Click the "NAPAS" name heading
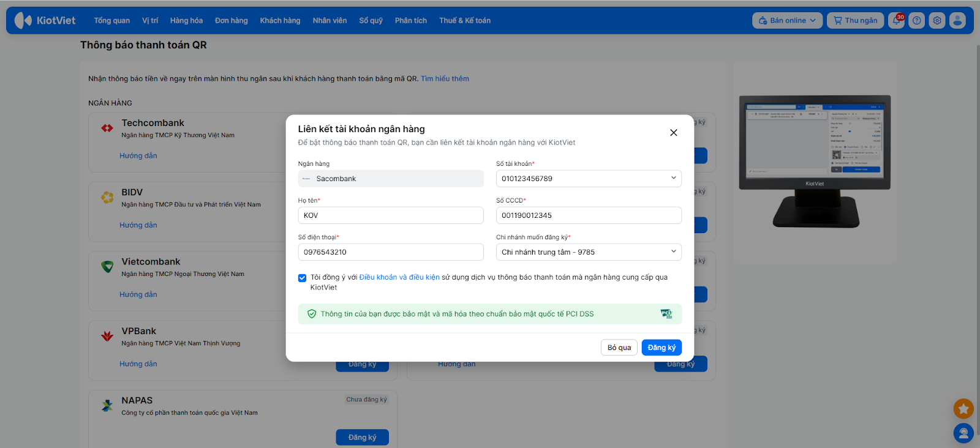Image resolution: width=980 pixels, height=448 pixels. point(137,400)
